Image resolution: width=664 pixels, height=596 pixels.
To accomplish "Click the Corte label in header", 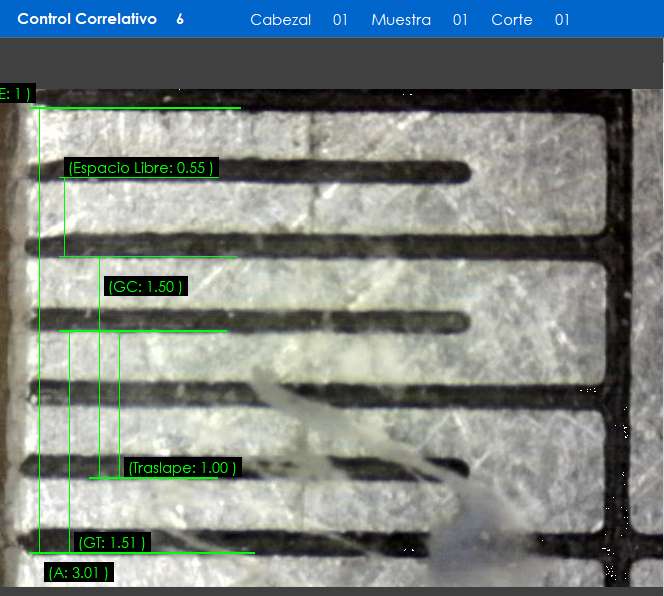I will (x=512, y=20).
